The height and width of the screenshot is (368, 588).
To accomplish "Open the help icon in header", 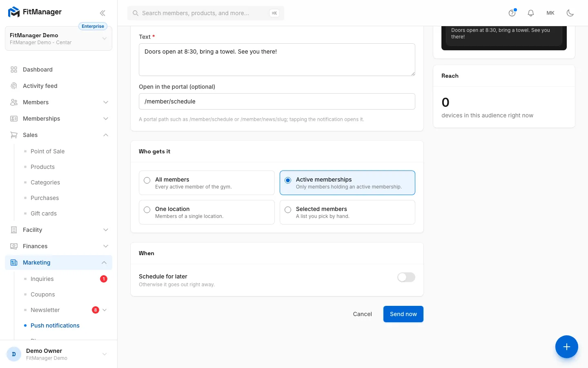I will (x=512, y=13).
